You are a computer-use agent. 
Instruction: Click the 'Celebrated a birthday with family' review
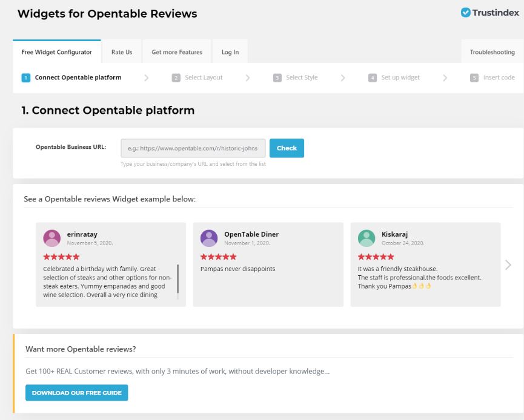point(107,282)
